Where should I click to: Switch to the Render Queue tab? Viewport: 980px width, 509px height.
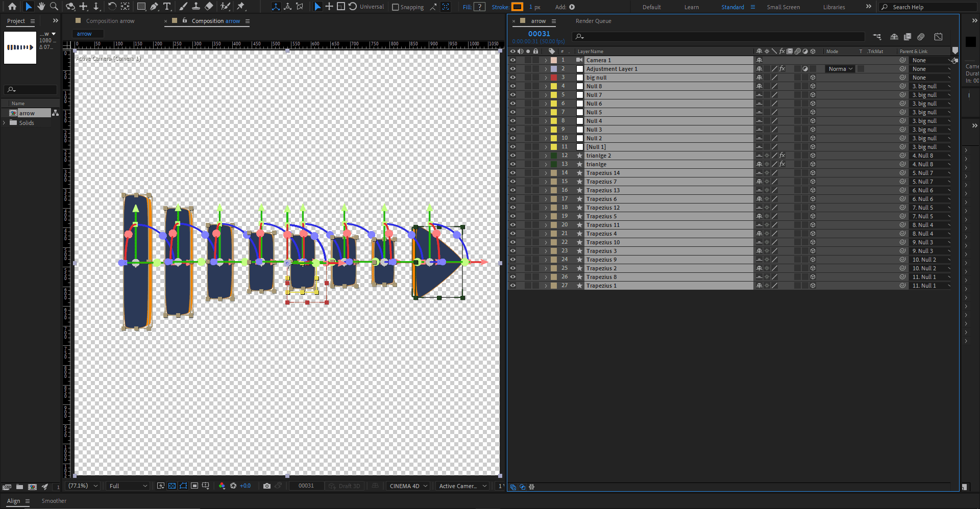tap(593, 21)
